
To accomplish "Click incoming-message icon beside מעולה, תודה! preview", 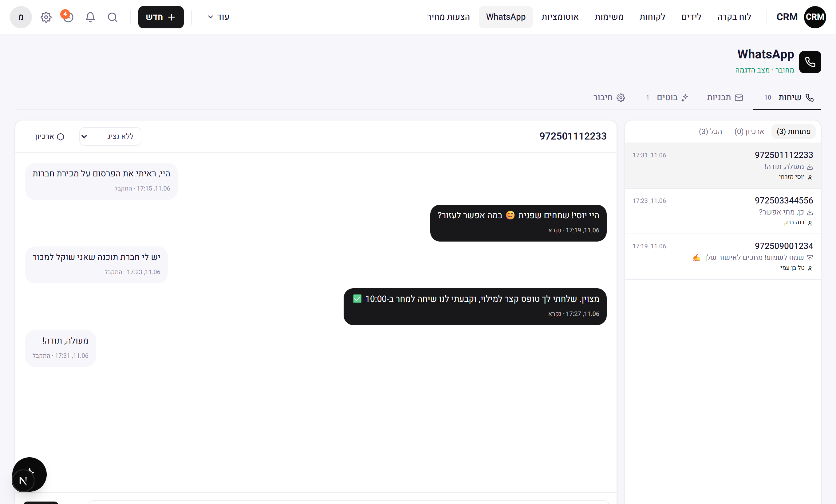I will point(810,167).
